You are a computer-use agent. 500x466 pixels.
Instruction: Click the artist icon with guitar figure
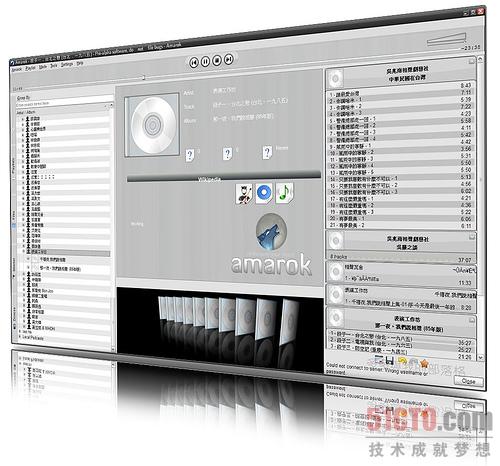click(x=244, y=194)
